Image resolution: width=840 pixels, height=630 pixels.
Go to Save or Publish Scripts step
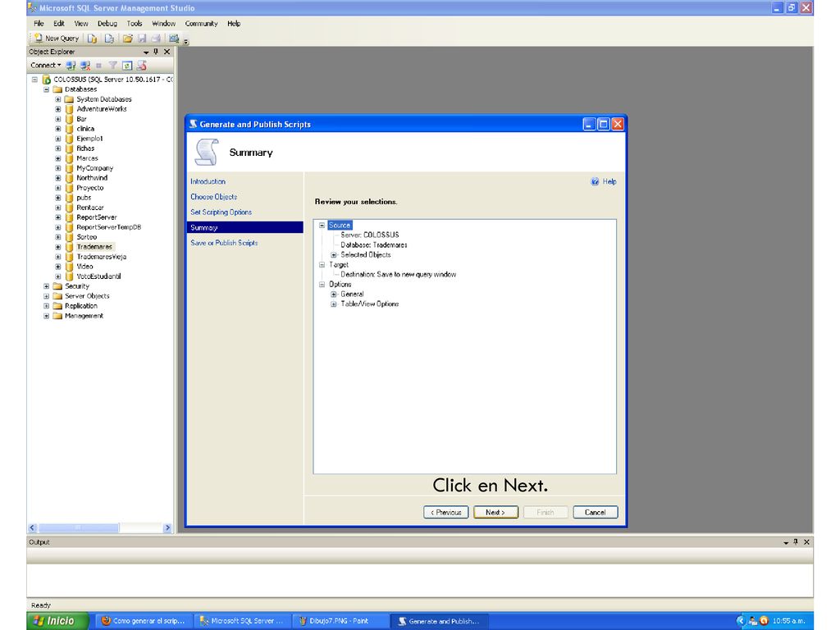pyautogui.click(x=224, y=243)
